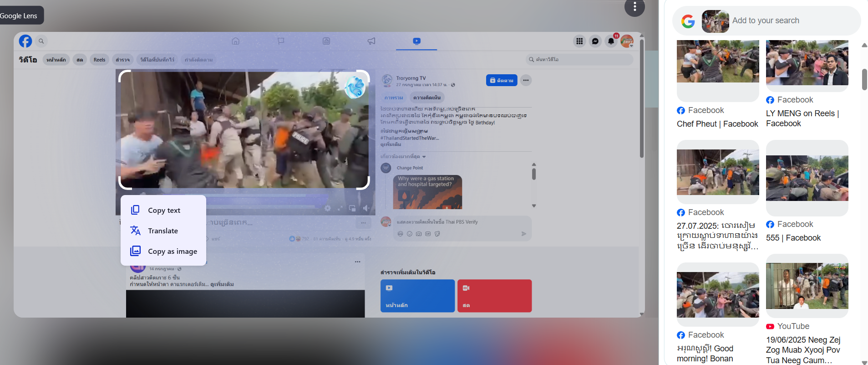The width and height of the screenshot is (868, 365).
Task: Open the blue หน้าหลัก explore video card
Action: pyautogui.click(x=417, y=296)
